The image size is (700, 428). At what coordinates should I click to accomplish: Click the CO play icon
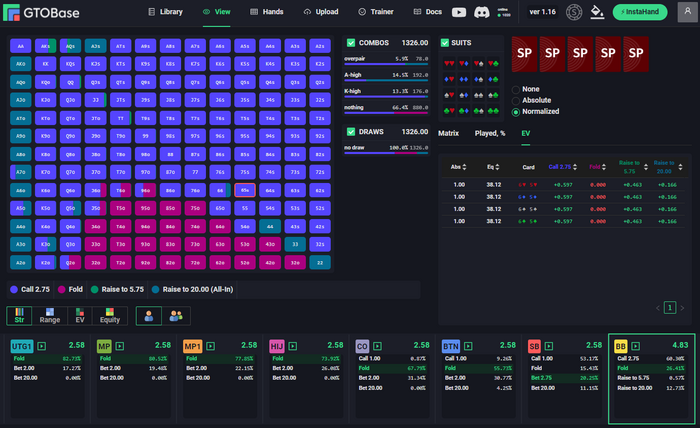(x=377, y=346)
